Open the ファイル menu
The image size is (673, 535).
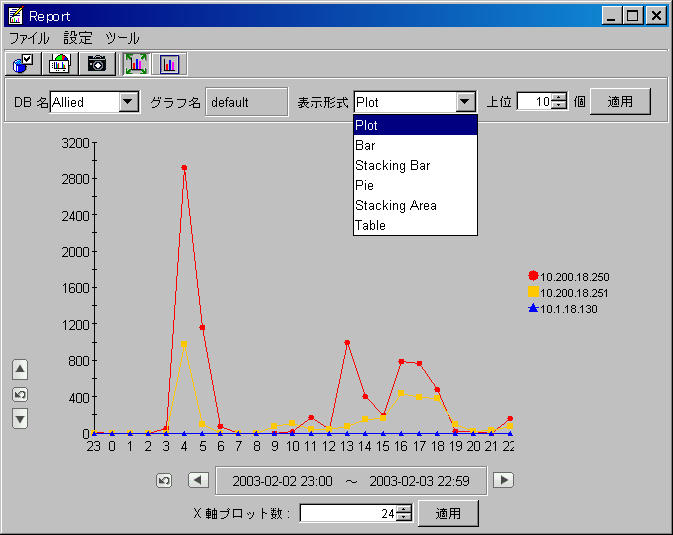tap(29, 38)
